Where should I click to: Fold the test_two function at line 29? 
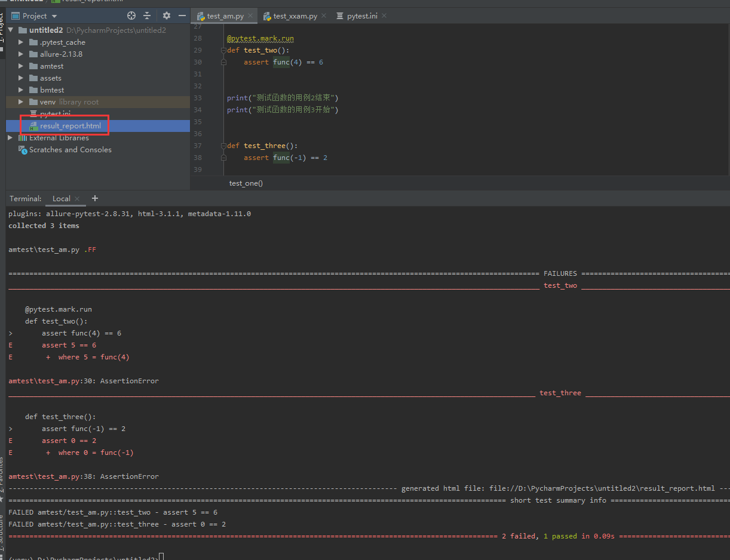pos(223,50)
